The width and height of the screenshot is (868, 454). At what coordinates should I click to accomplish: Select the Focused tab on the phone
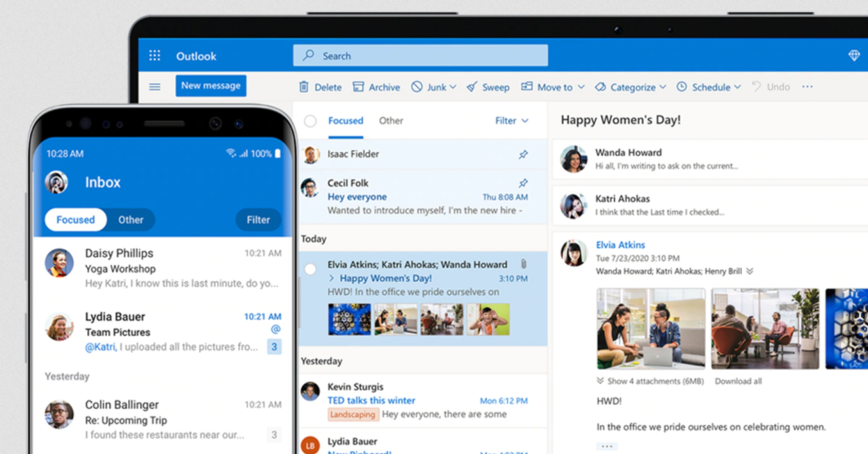(x=75, y=219)
